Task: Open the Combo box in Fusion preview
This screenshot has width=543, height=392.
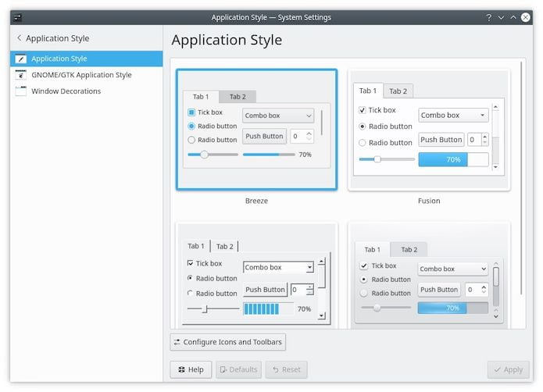Action: click(453, 116)
